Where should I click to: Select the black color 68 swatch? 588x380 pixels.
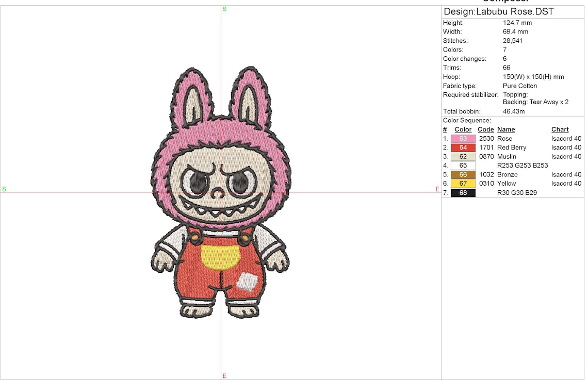click(462, 192)
